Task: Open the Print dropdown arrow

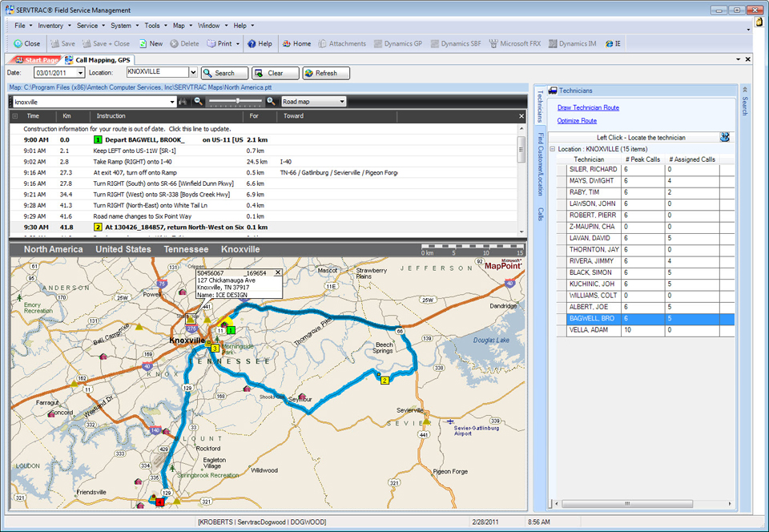Action: pos(238,43)
